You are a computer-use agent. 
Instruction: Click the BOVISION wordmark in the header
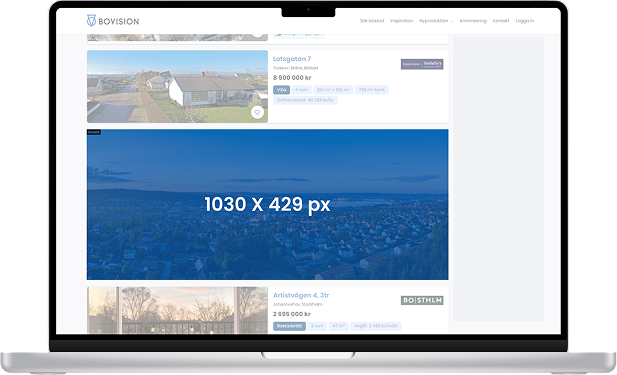(118, 21)
